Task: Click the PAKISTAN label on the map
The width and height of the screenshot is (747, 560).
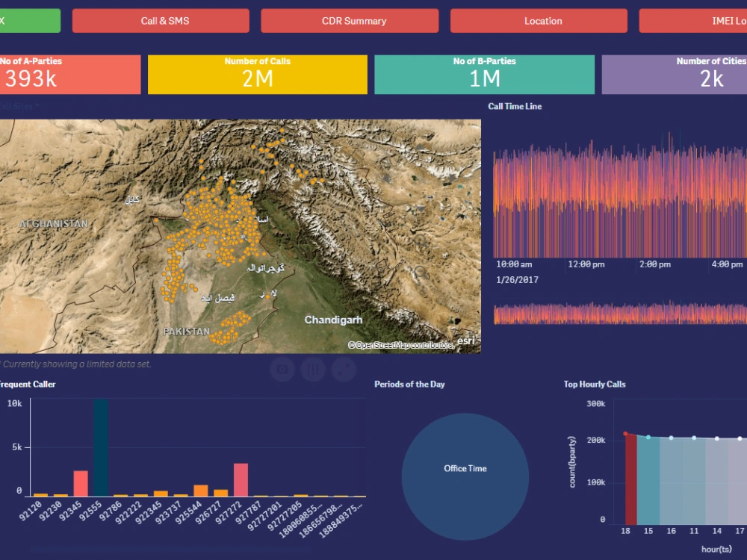Action: [x=186, y=332]
